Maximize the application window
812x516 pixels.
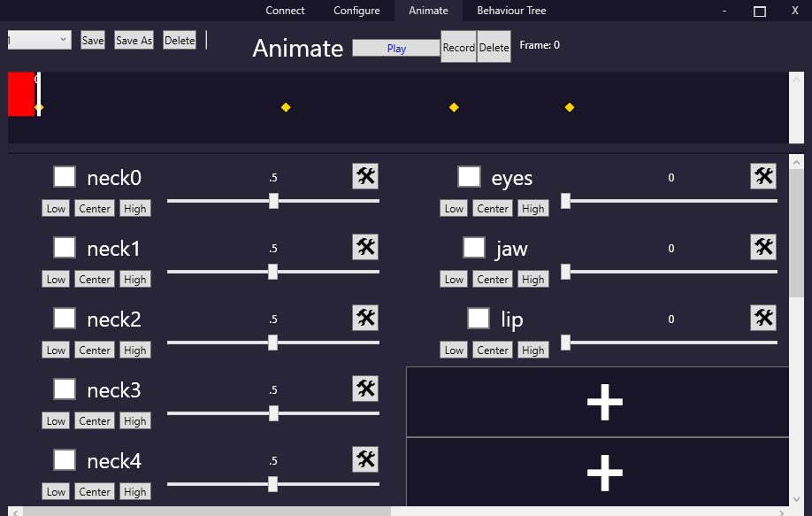[759, 11]
